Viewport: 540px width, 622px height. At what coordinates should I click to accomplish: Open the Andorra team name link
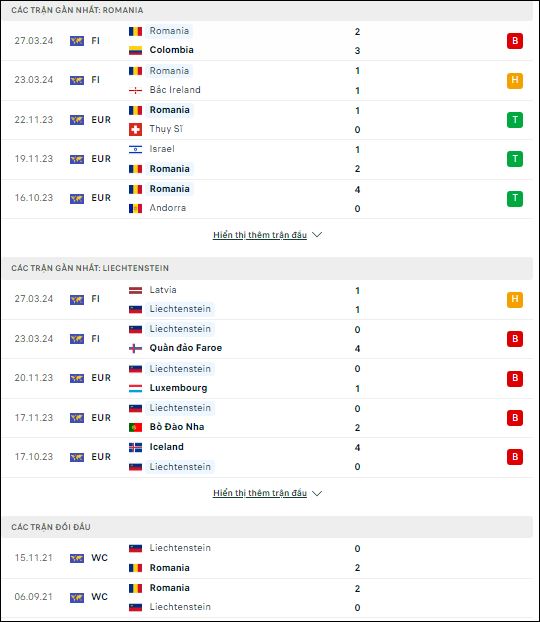pos(167,208)
